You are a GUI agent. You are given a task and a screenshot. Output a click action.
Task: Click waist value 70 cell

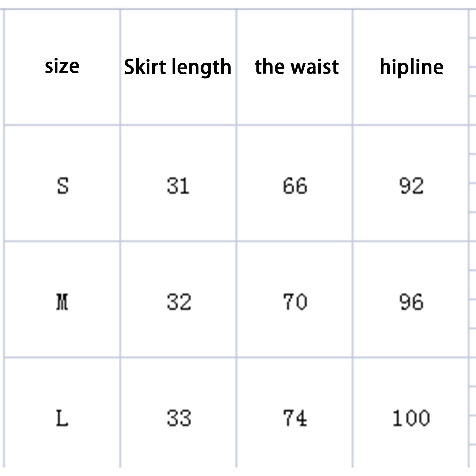point(295,302)
